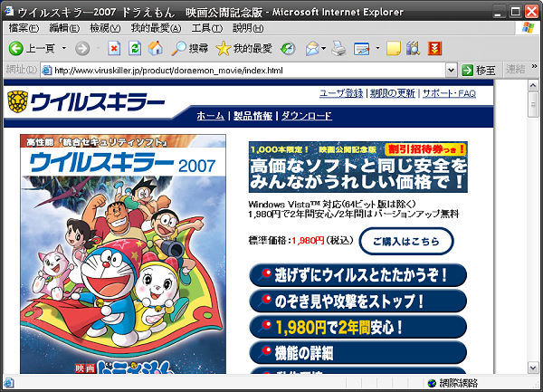Click the page icon in the address bar
Viewport: 543px width, 392px height.
coord(47,71)
